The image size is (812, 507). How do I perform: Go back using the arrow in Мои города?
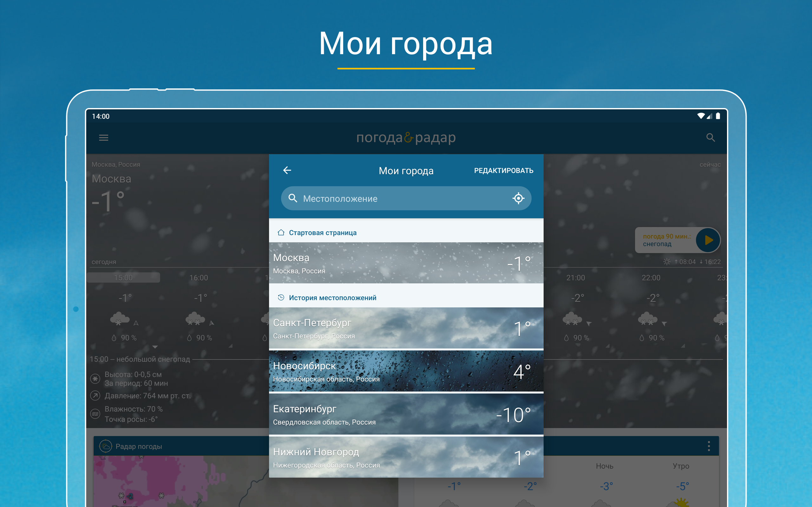[x=287, y=170]
